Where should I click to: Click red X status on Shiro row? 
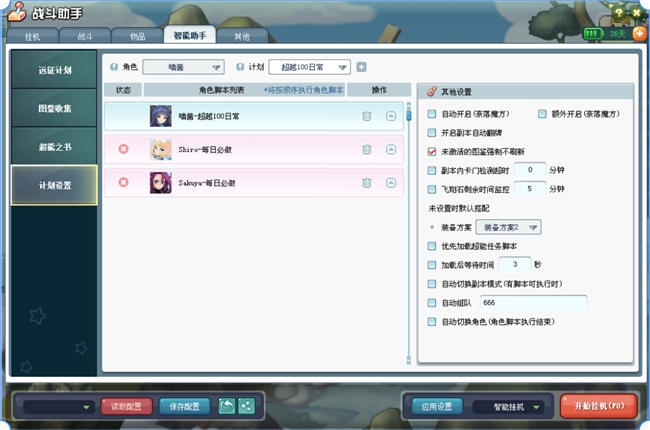coord(124,149)
